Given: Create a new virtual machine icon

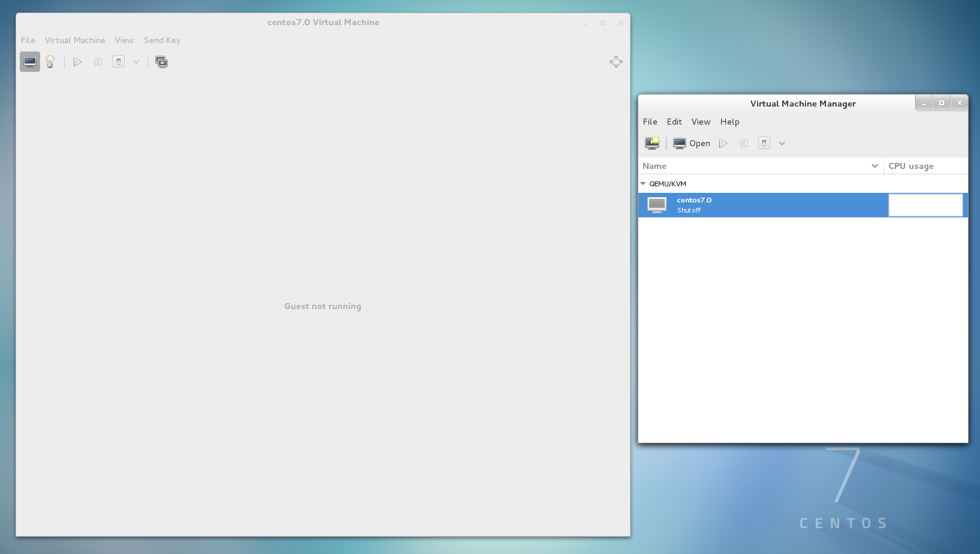Looking at the screenshot, I should [652, 143].
